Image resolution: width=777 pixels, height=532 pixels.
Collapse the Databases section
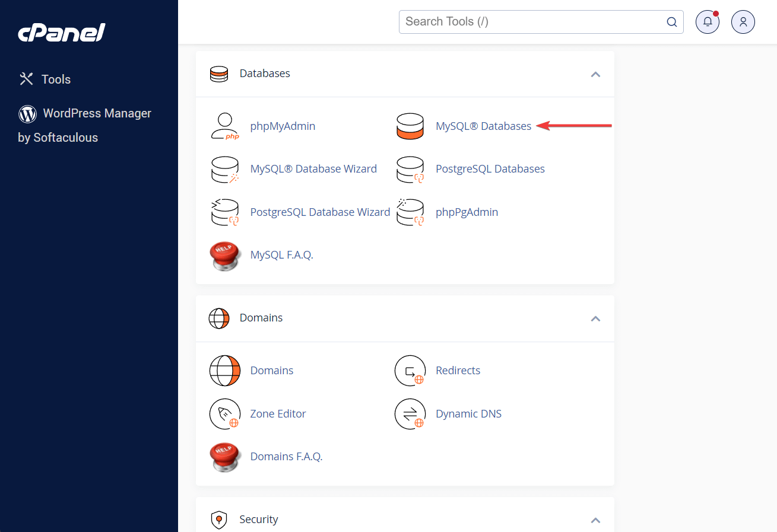tap(595, 74)
